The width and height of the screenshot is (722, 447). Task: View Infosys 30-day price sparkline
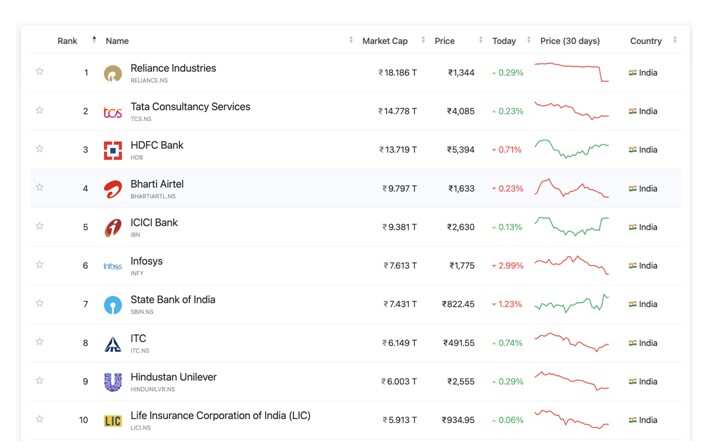tap(571, 265)
